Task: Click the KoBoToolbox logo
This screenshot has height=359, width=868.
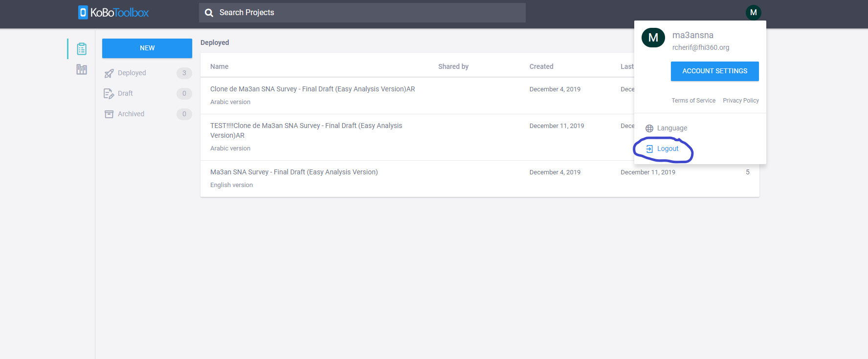Action: click(x=113, y=13)
